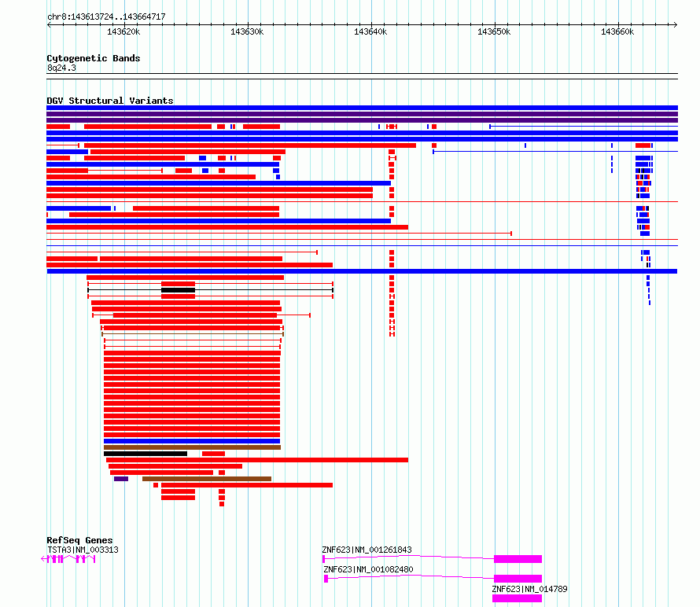Click the left arrowhead of the ruler
Image resolution: width=700 pixels, height=607 pixels.
(x=49, y=24)
